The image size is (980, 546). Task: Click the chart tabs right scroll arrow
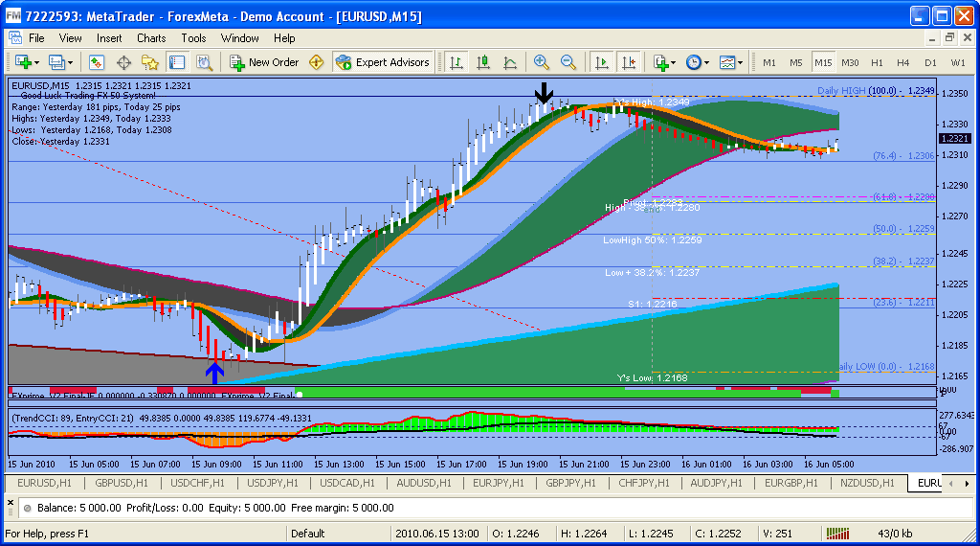(x=967, y=483)
